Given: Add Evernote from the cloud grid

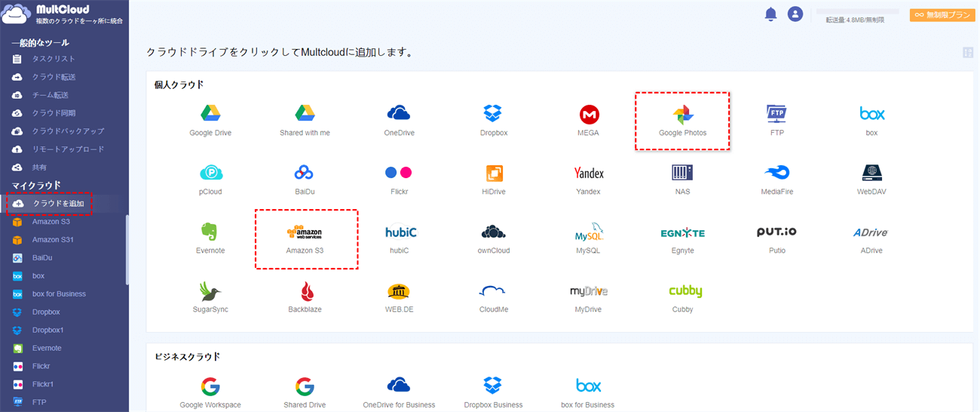Looking at the screenshot, I should point(210,238).
